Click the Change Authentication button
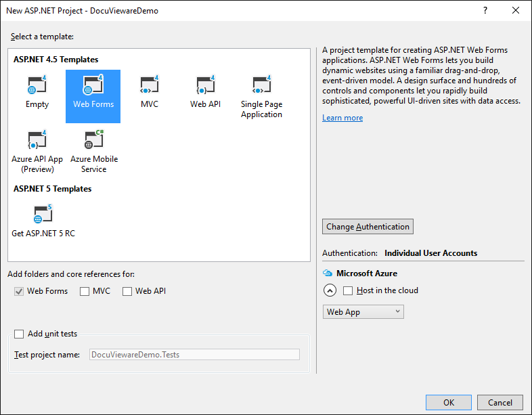Screen dimensions: 532x415 coord(368,227)
